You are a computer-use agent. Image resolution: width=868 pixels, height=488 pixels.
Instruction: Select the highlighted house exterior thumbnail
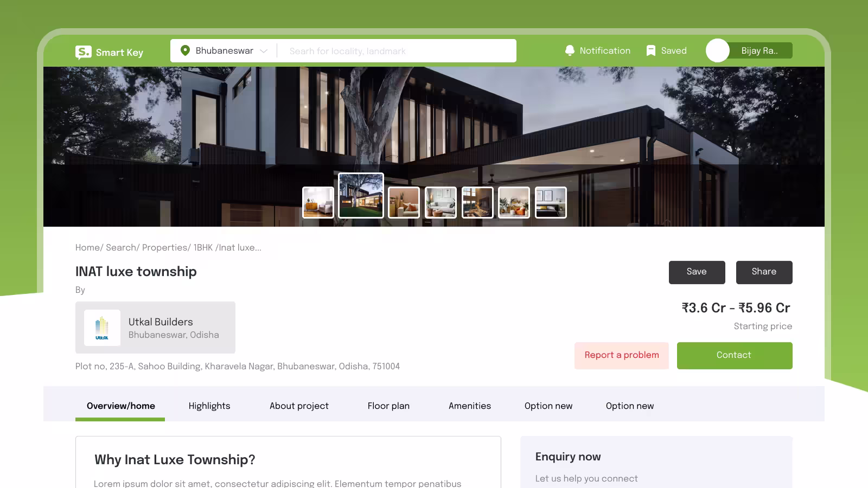(x=361, y=195)
